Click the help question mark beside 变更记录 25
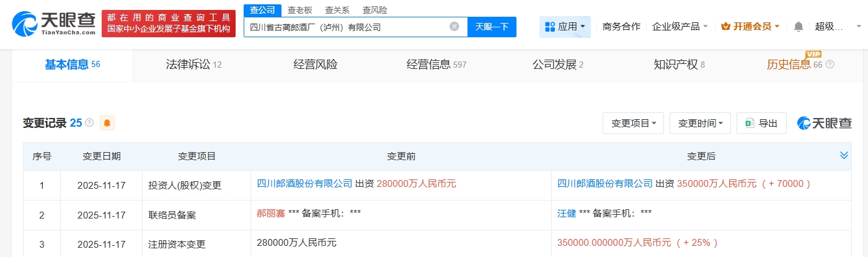868x257 pixels. pyautogui.click(x=89, y=123)
